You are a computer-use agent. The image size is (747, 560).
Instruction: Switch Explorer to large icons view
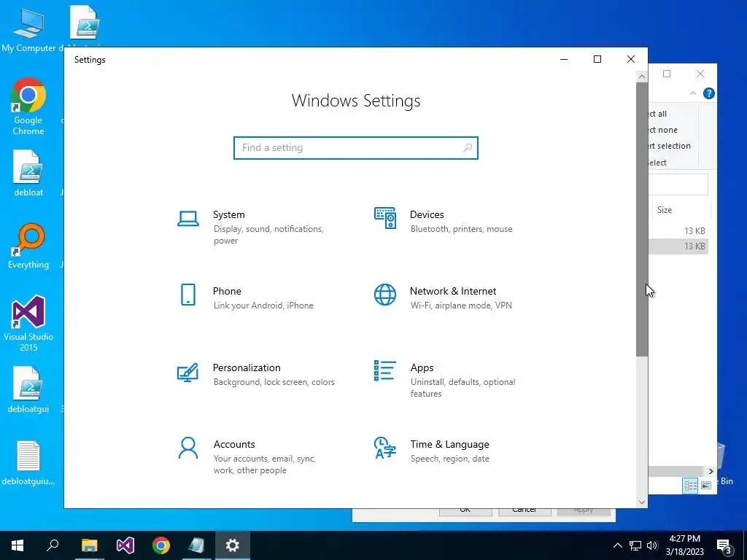[706, 485]
